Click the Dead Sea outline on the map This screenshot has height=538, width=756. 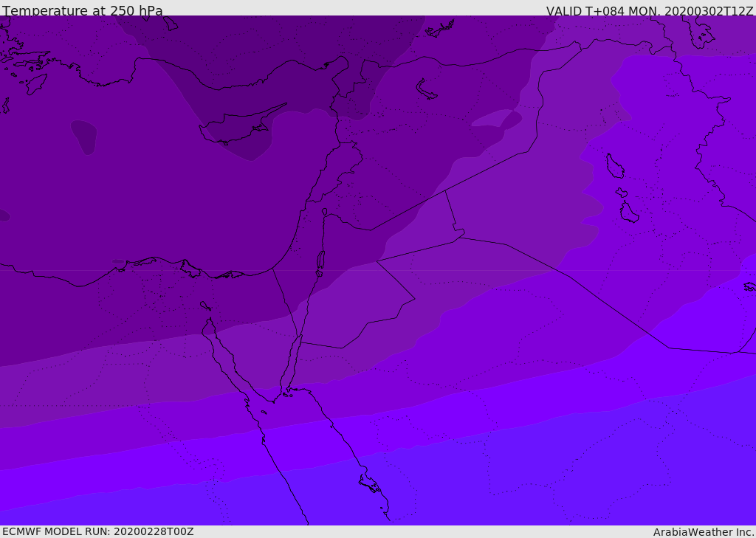point(320,261)
